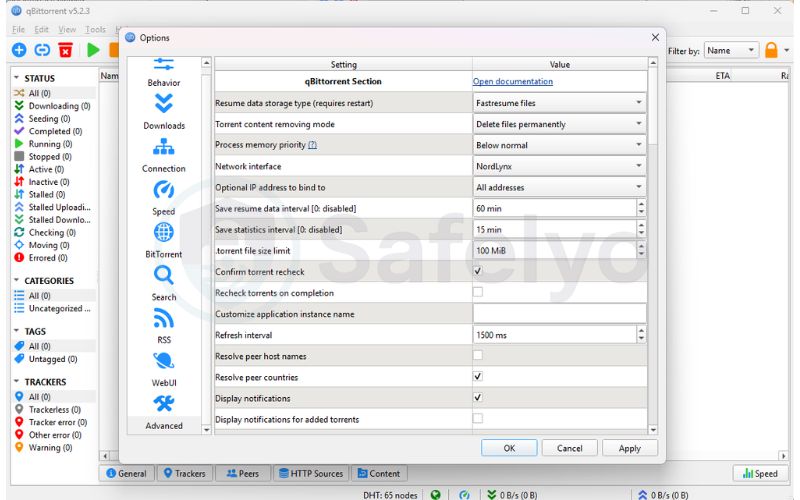Screen dimensions: 800x500
Task: Switch to the Trackers tab
Action: tap(184, 473)
